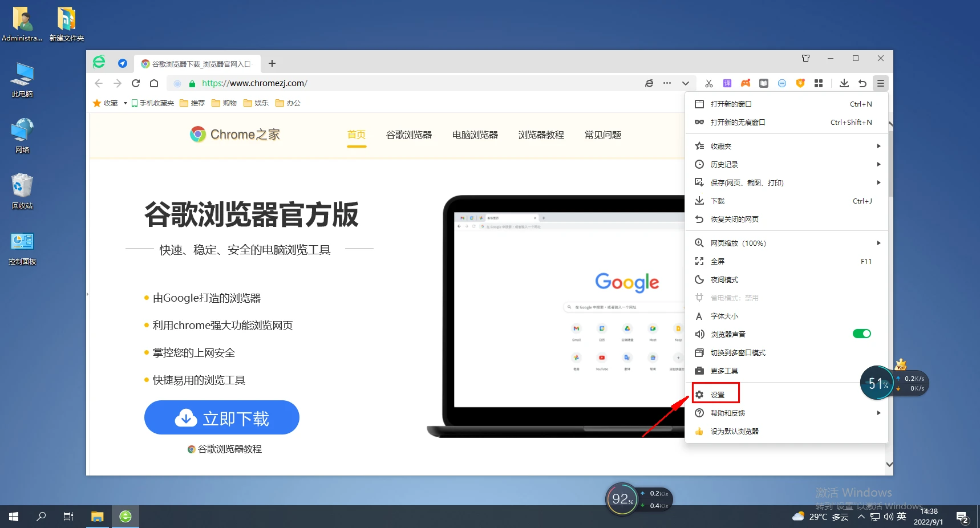This screenshot has width=980, height=528.
Task: Expand the address bar dropdown chevron
Action: 686,83
